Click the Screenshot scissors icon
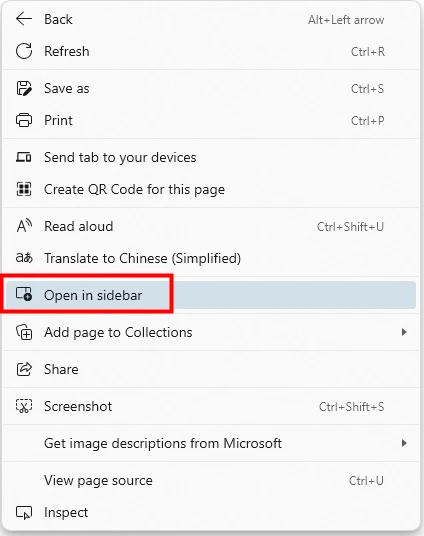Viewport: 424px width, 536px height. click(x=24, y=406)
